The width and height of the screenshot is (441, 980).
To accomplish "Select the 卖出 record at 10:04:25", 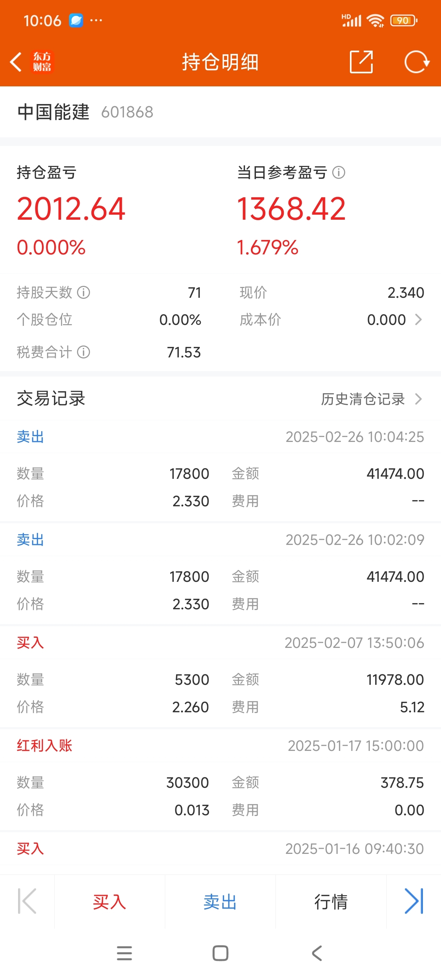I will (220, 437).
